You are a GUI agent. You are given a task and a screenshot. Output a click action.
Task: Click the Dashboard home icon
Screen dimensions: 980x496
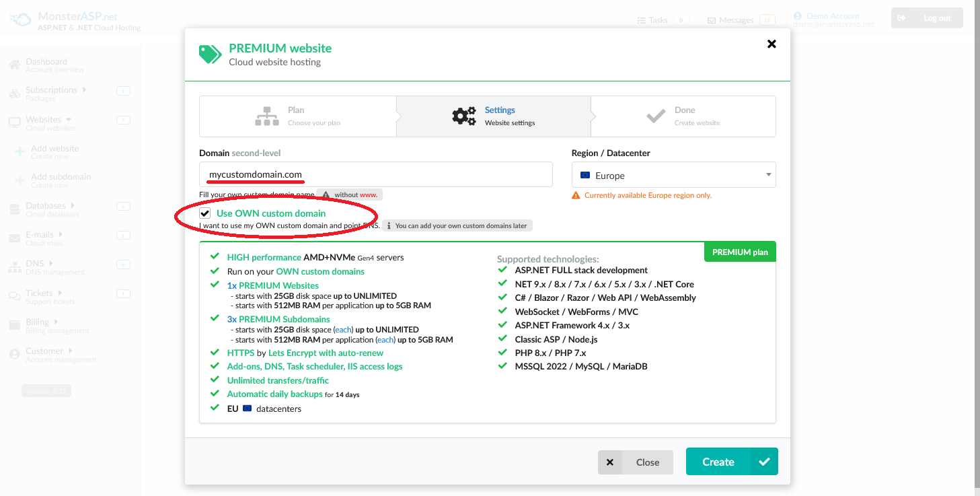[x=14, y=65]
